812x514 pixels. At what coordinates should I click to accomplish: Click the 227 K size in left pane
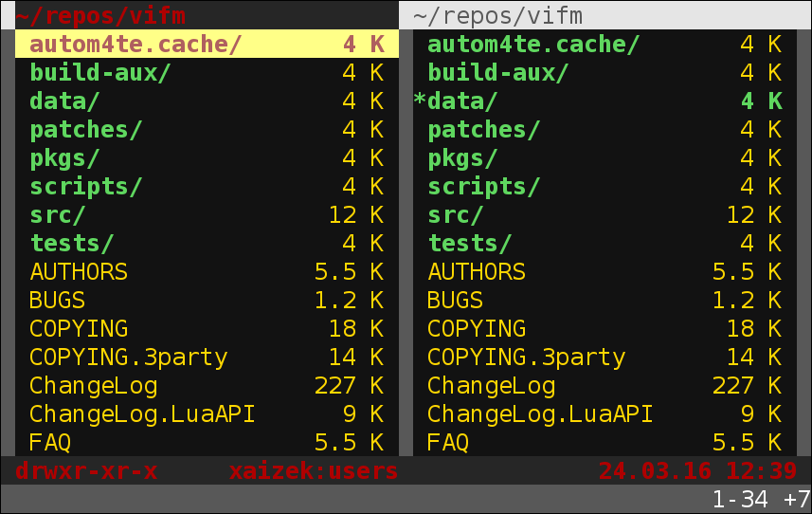(x=349, y=386)
